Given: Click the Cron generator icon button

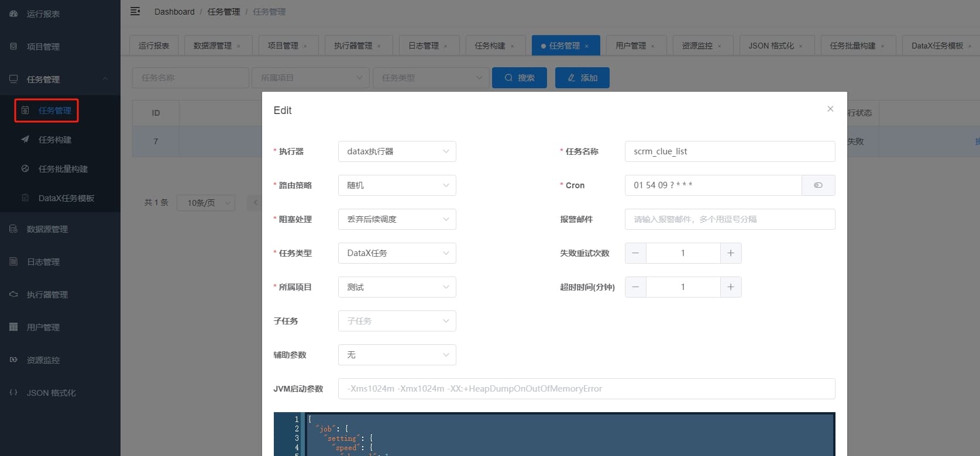Looking at the screenshot, I should (x=819, y=185).
